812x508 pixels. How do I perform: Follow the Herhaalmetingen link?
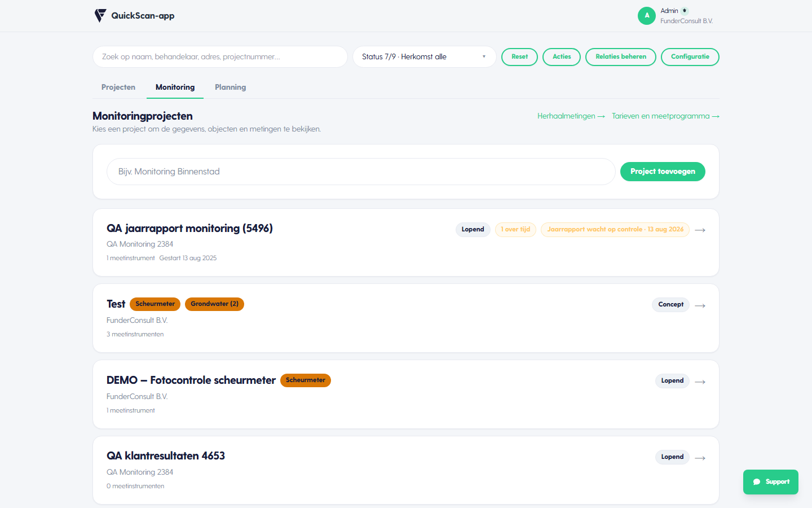[x=571, y=116]
